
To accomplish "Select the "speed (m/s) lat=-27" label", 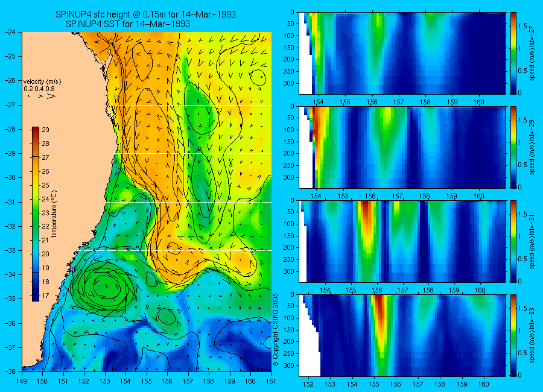I will click(x=533, y=53).
